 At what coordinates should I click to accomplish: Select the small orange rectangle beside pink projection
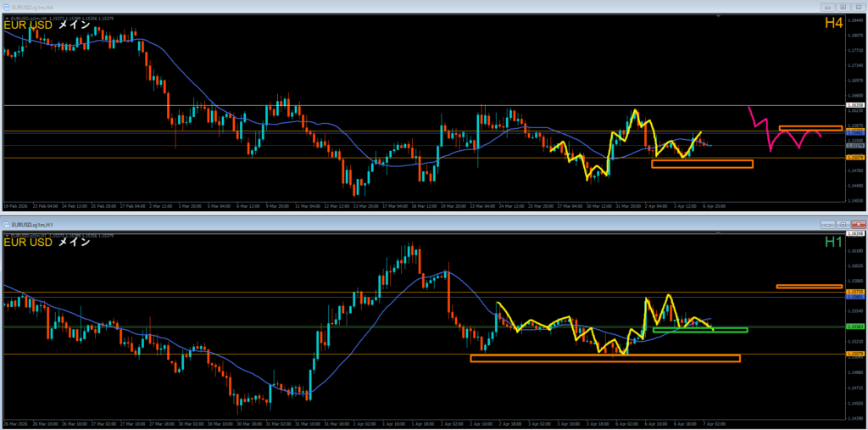(810, 128)
